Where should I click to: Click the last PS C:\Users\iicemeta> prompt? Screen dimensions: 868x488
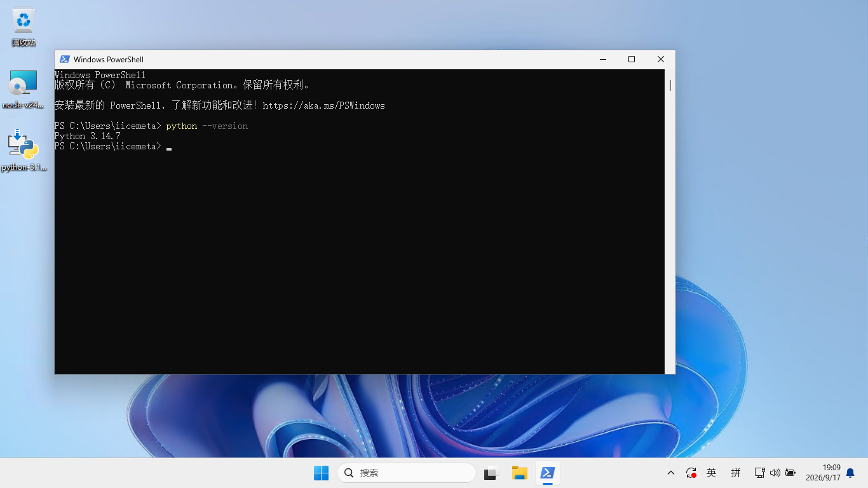[108, 146]
